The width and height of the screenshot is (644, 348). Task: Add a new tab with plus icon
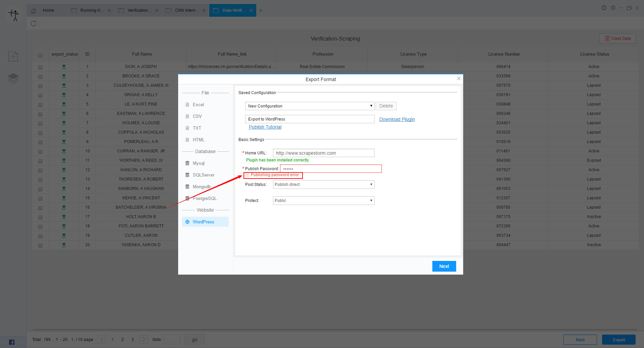261,10
